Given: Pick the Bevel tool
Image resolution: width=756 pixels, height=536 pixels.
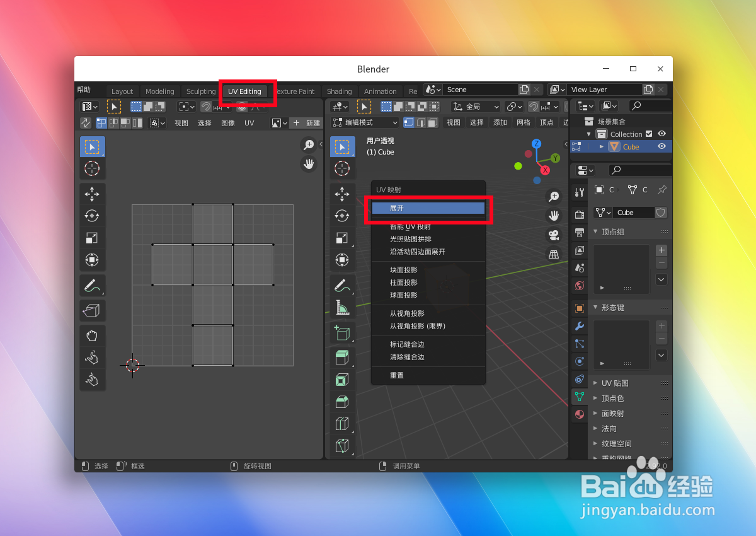Looking at the screenshot, I should tap(342, 402).
